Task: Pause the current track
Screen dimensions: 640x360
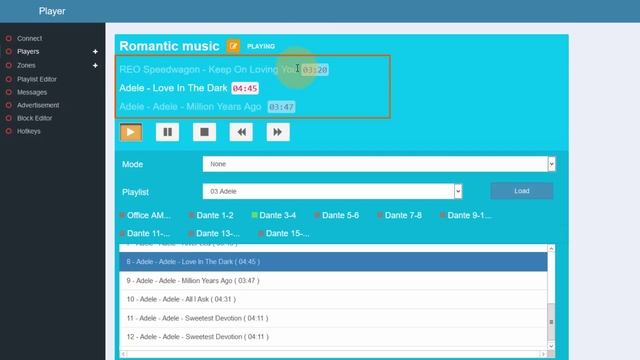Action: point(167,132)
